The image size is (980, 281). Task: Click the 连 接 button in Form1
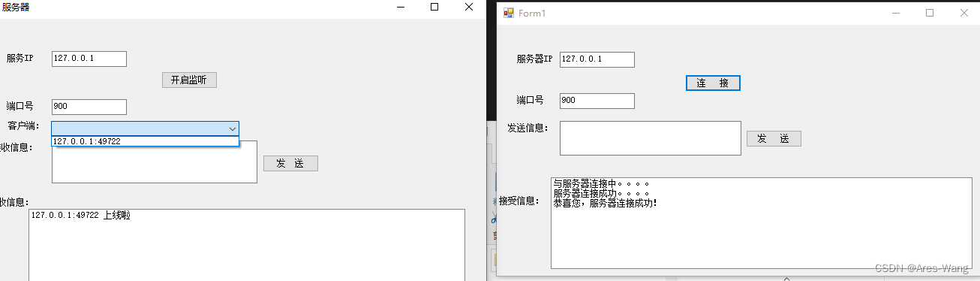coord(713,83)
